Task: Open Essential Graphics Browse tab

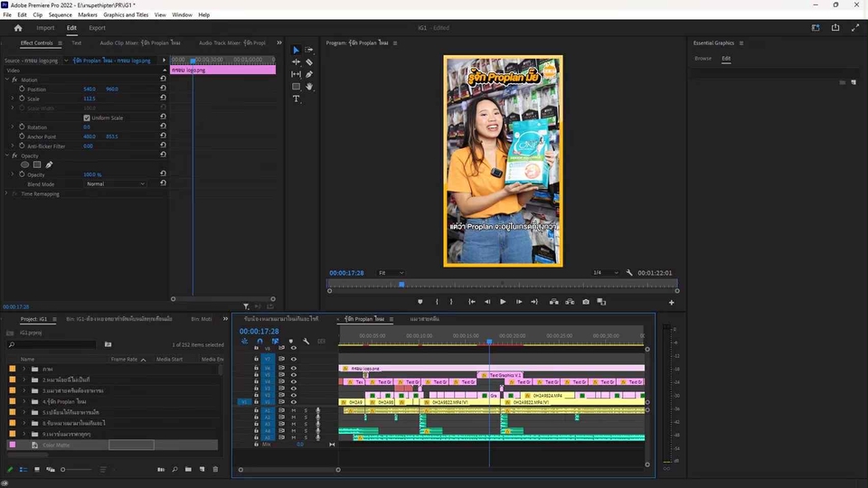Action: (x=703, y=58)
